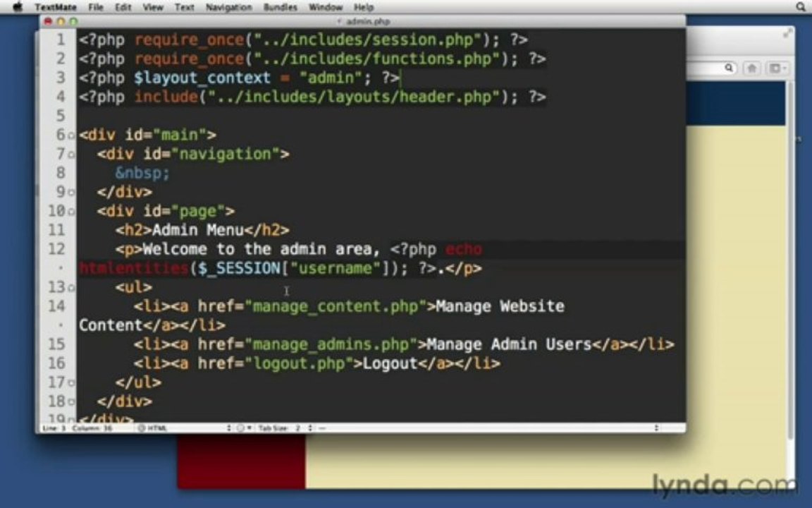
Task: Click the Home button in the browser window
Action: (x=752, y=68)
